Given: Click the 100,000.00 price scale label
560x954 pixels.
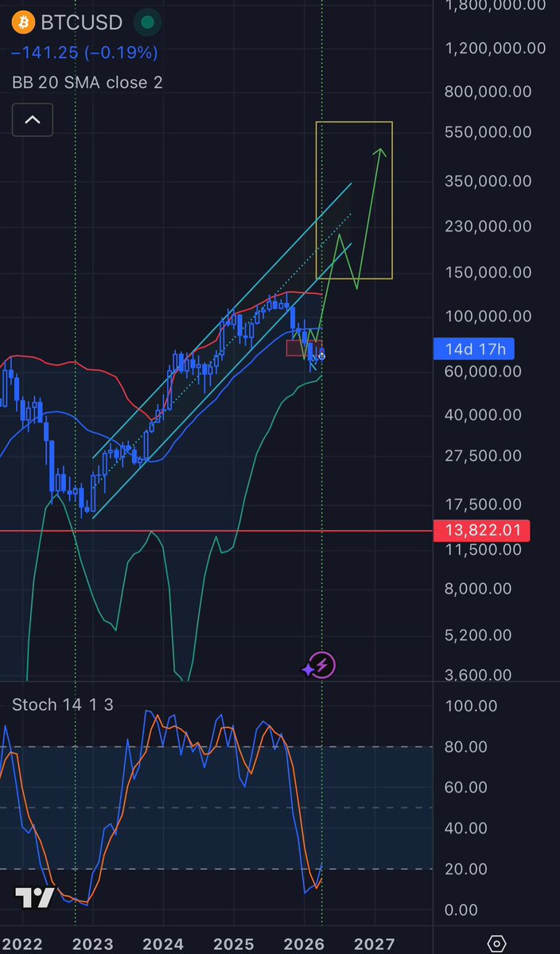Looking at the screenshot, I should click(x=488, y=316).
